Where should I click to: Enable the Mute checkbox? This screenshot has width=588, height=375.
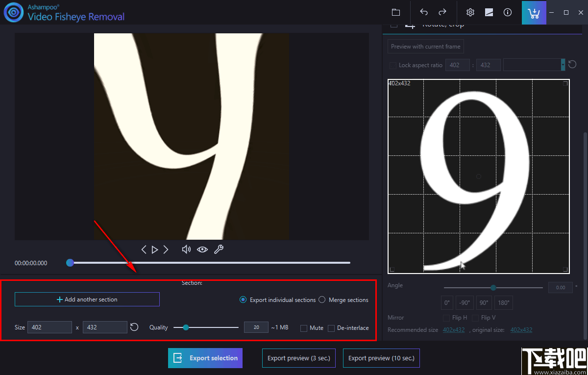304,328
